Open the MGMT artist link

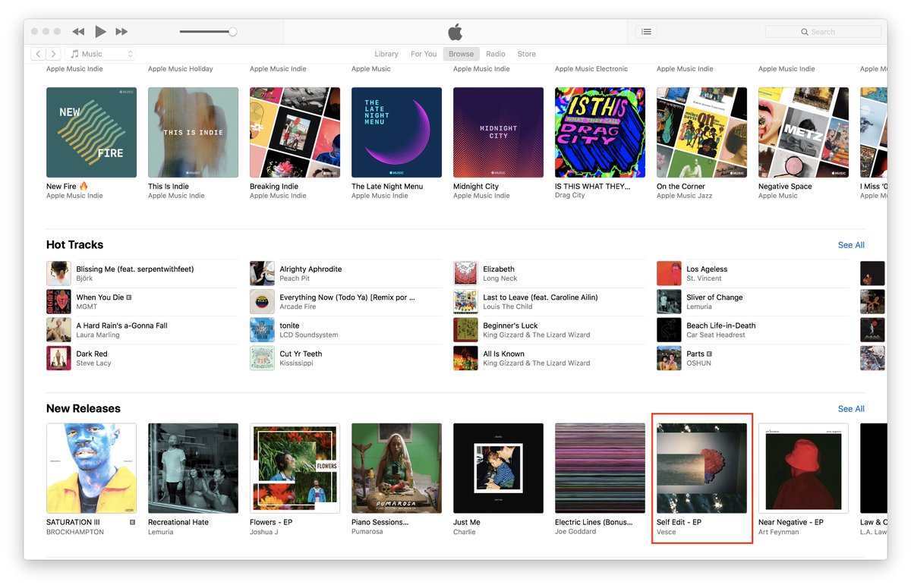point(87,307)
